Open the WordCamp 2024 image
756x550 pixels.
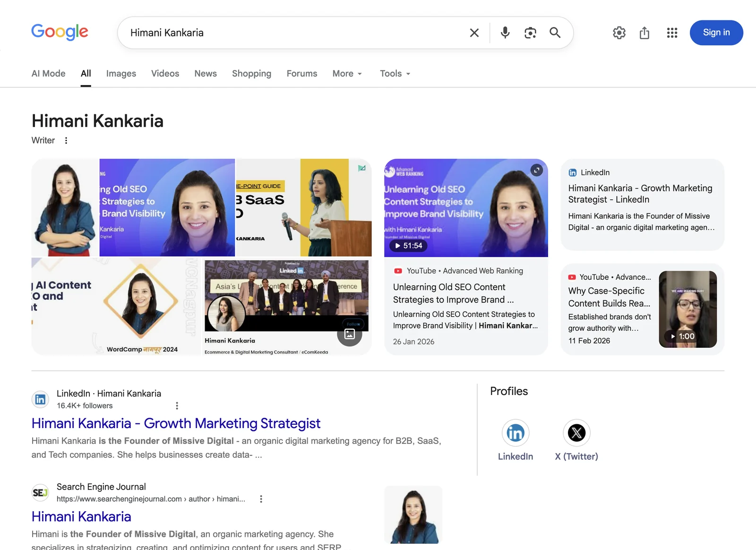pos(116,307)
